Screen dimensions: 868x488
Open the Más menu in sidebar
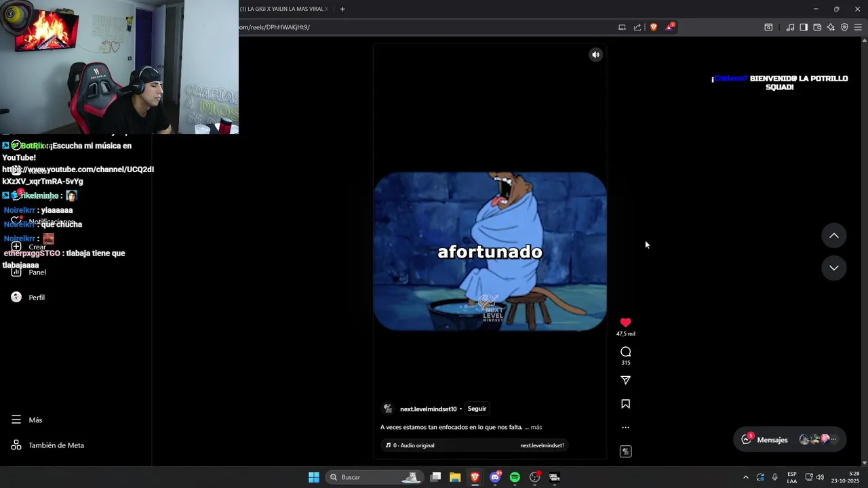(x=27, y=420)
